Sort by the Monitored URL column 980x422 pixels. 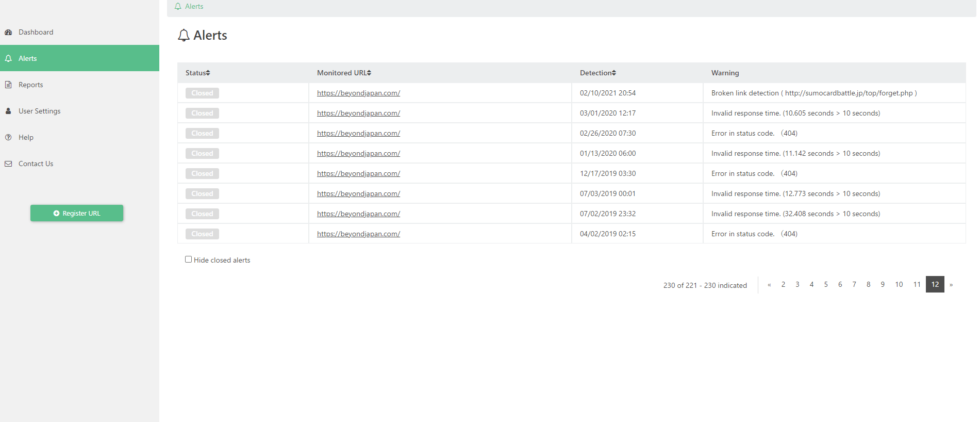click(x=344, y=73)
